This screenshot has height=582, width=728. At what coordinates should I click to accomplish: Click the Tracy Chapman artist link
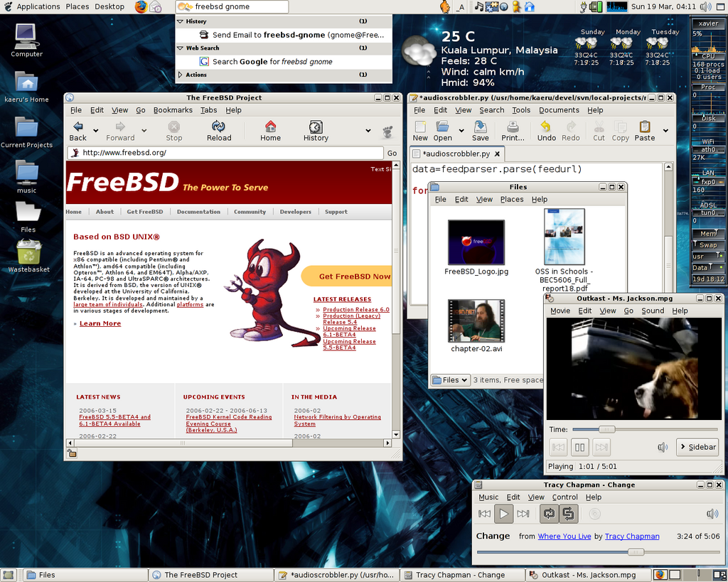632,537
